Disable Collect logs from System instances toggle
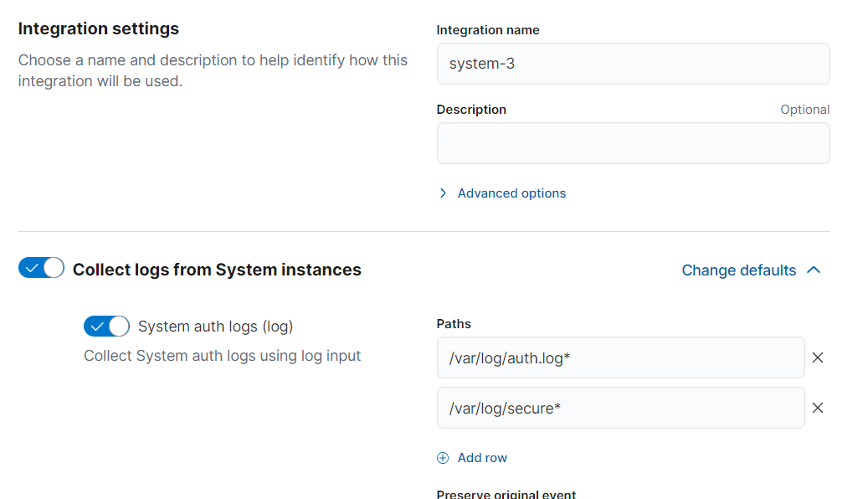Screen dimensions: 868x499 pos(41,268)
